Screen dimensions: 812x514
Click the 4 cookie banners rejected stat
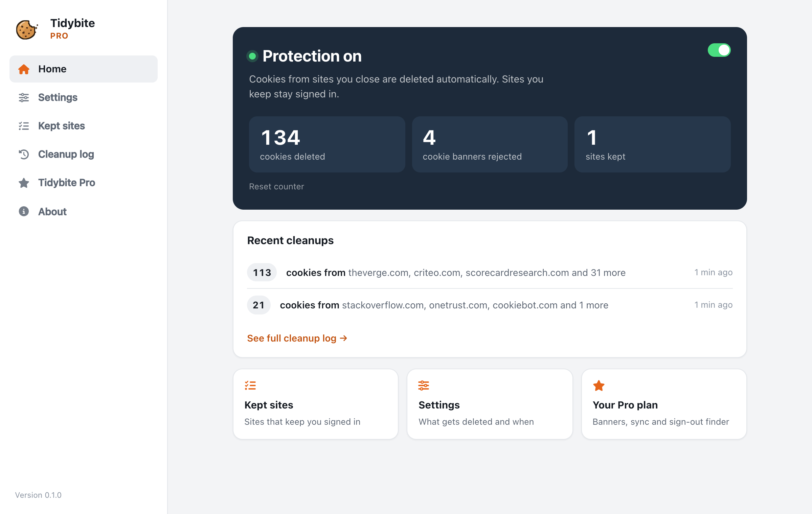490,144
